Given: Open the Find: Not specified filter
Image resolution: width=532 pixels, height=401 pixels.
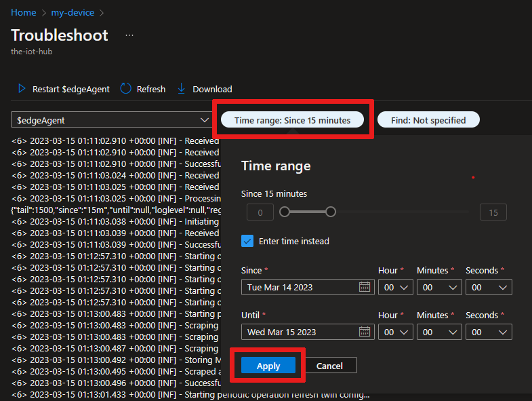Looking at the screenshot, I should (428, 120).
